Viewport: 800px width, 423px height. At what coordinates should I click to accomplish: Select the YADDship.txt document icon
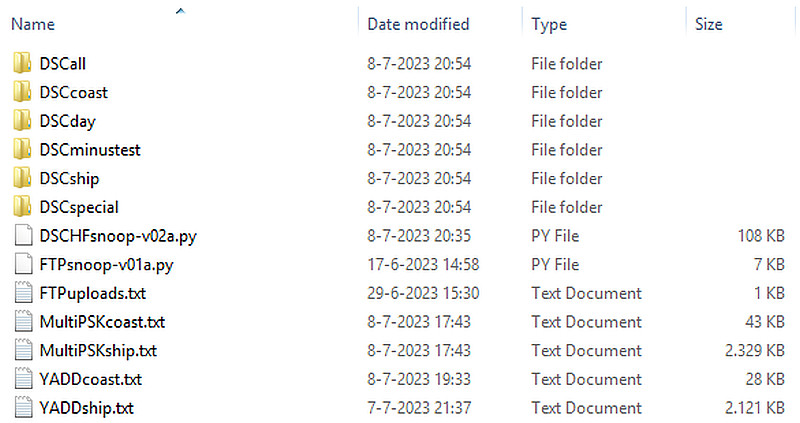pyautogui.click(x=24, y=408)
